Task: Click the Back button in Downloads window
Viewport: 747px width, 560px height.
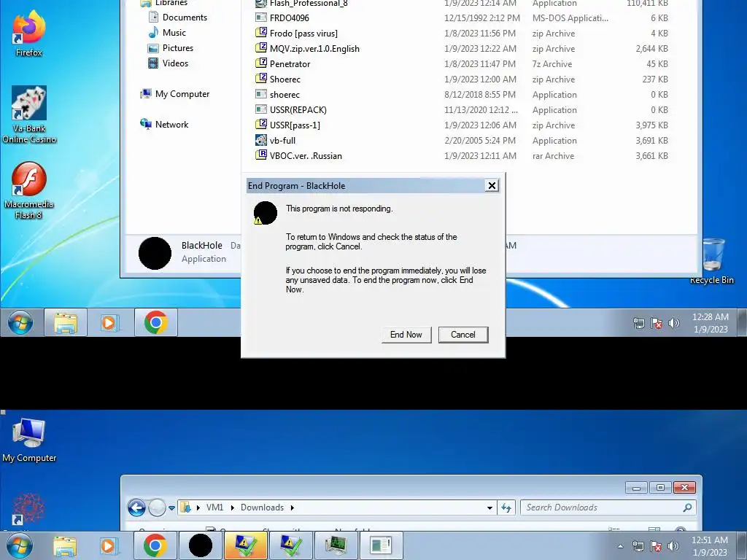Action: click(136, 507)
